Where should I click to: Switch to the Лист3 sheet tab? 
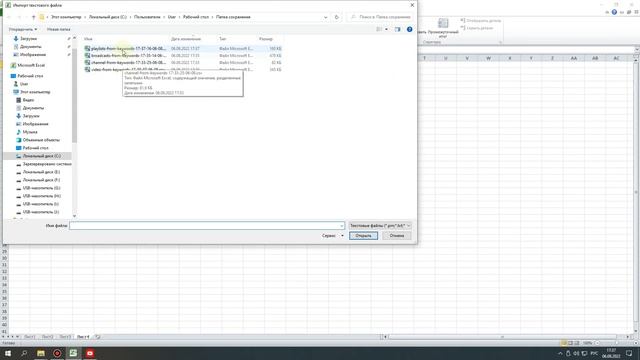pyautogui.click(x=65, y=337)
